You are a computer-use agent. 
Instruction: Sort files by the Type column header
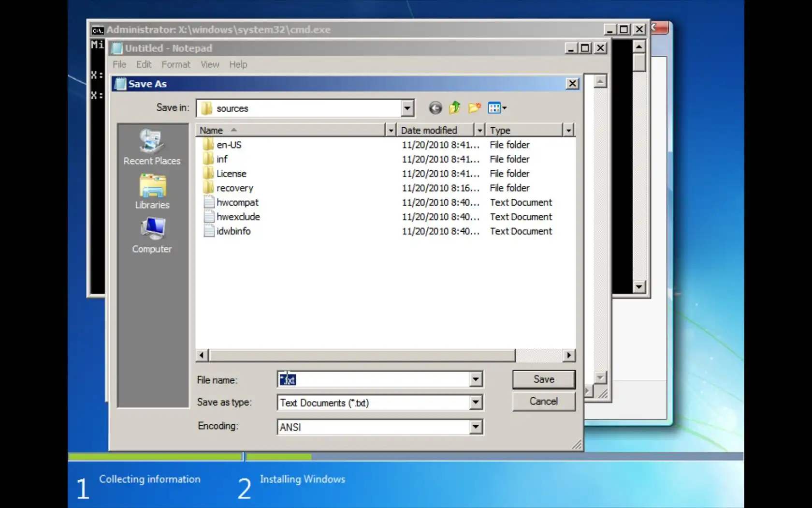pos(525,130)
